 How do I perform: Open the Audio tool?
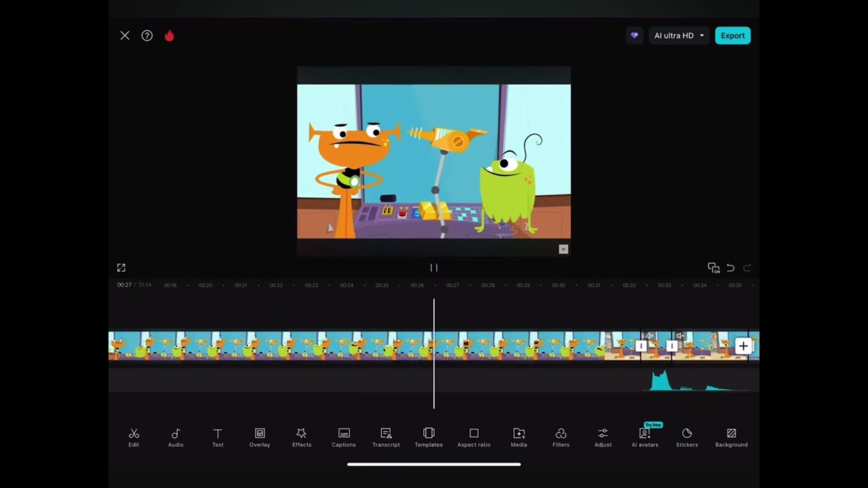point(176,437)
